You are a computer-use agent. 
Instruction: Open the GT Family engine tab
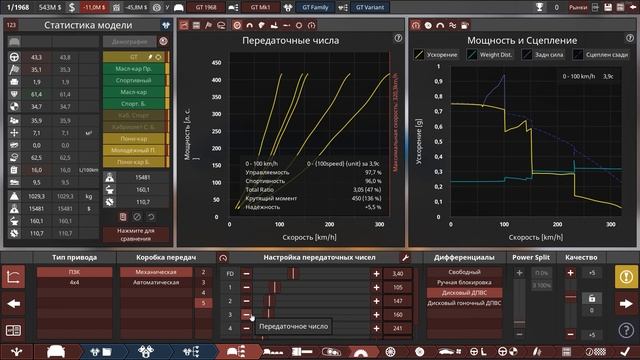click(x=315, y=7)
